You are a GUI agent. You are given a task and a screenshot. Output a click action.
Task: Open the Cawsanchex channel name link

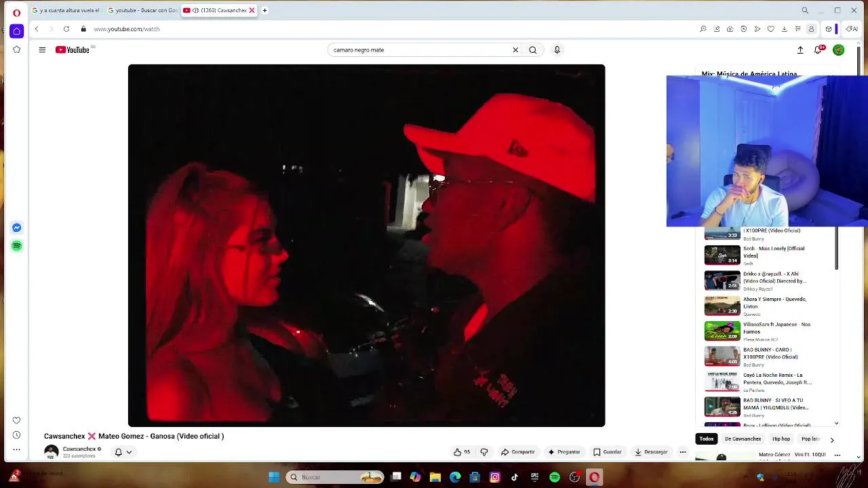tap(79, 449)
